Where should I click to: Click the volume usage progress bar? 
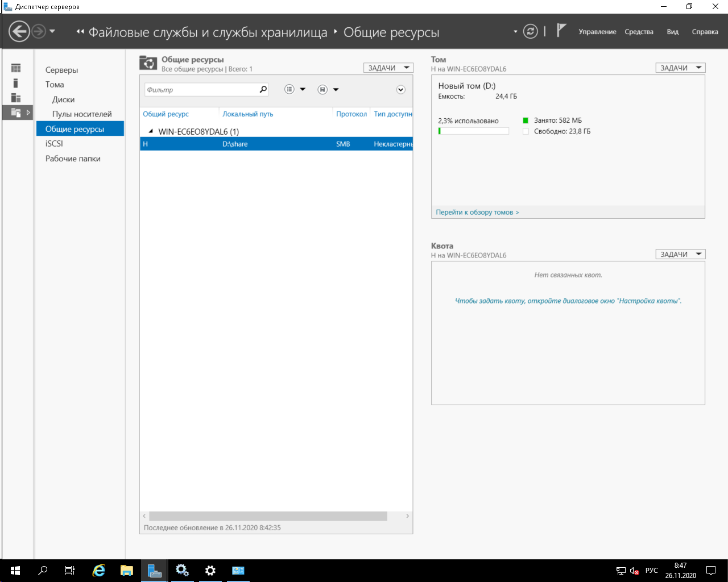pyautogui.click(x=473, y=131)
